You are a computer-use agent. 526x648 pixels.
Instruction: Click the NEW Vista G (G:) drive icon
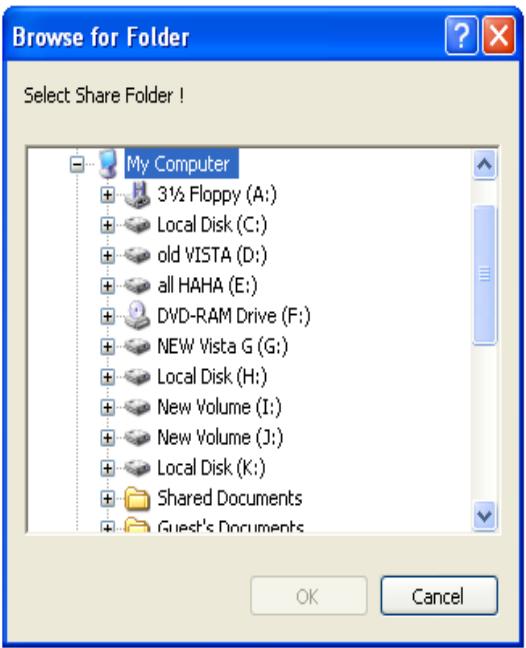137,346
